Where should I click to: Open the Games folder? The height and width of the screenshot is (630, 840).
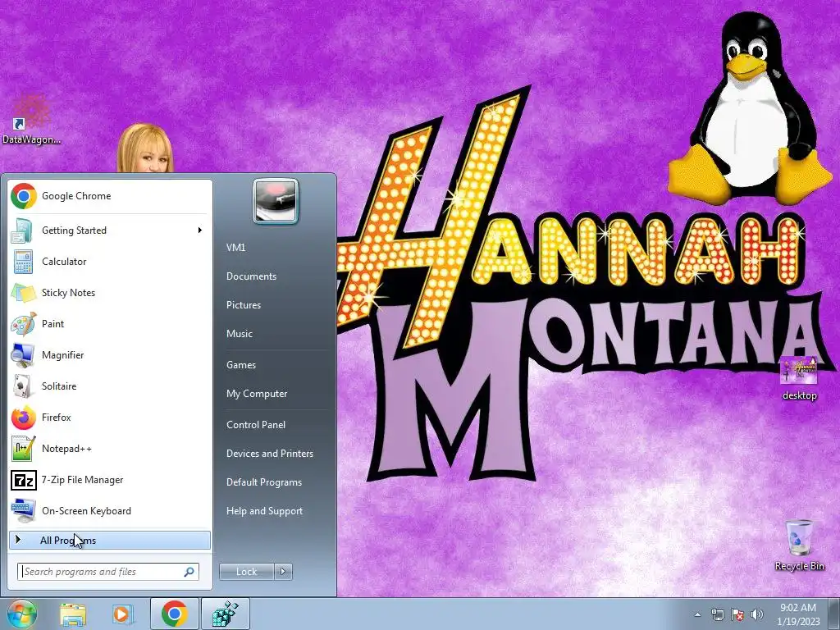click(241, 365)
